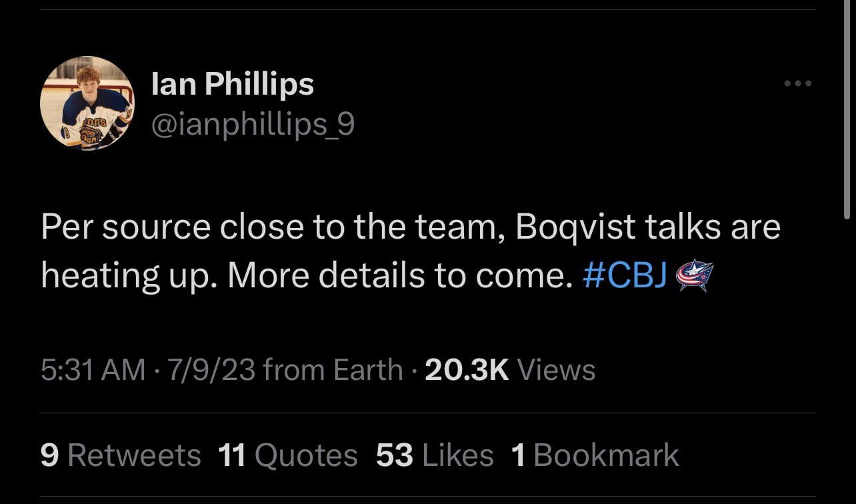Click the "More details to come" sentence
The image size is (856, 504).
(400, 275)
